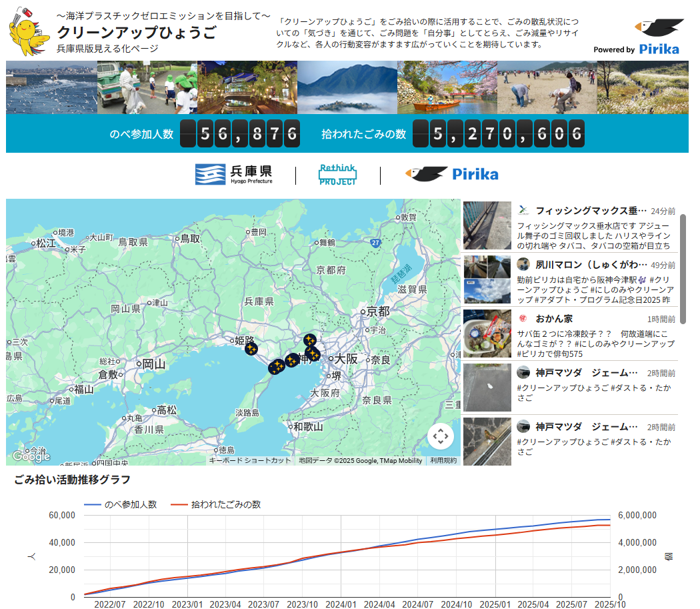This screenshot has height=609, width=700.
Task: Click フィッシングマックス user avatar icon
Action: click(523, 210)
